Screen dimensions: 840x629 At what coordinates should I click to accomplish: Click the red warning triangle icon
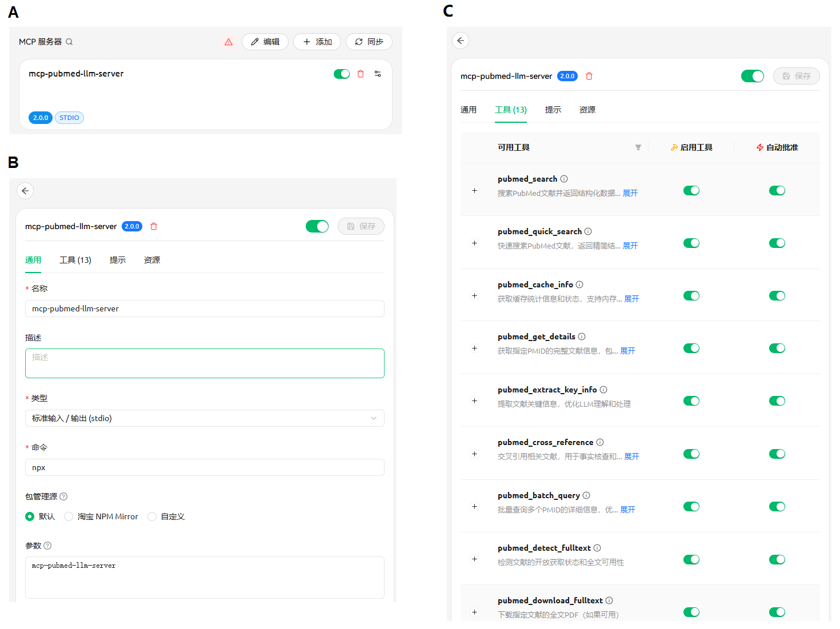click(x=229, y=42)
